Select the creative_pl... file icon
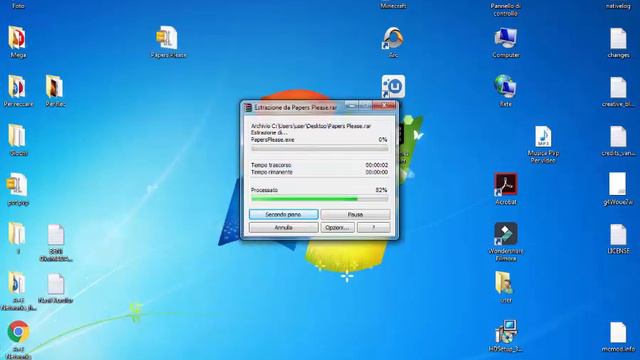 [x=618, y=88]
